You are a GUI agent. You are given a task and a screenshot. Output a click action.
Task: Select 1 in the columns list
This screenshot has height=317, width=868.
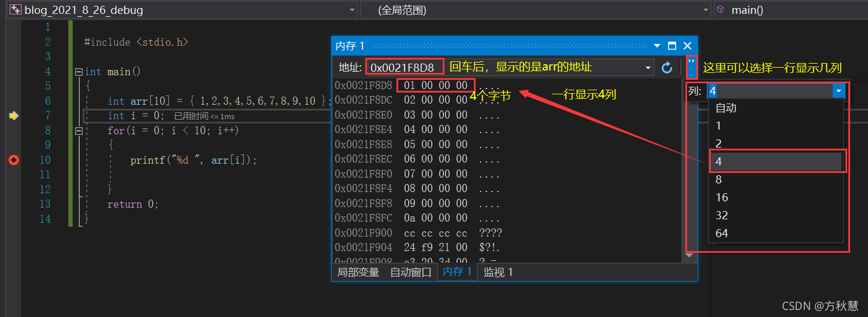776,126
